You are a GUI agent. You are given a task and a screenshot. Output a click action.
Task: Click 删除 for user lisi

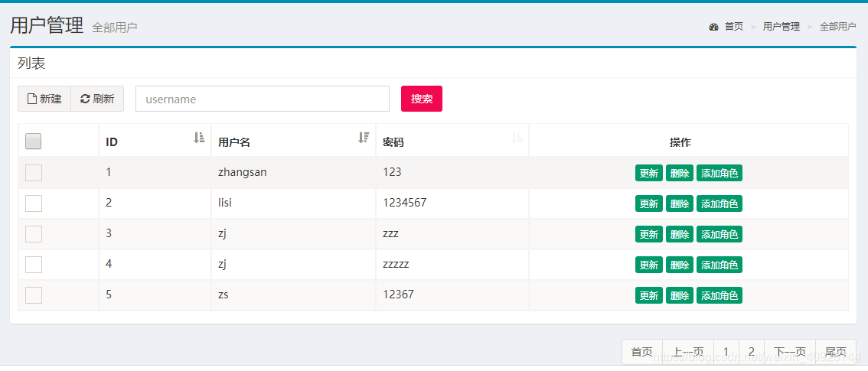680,203
